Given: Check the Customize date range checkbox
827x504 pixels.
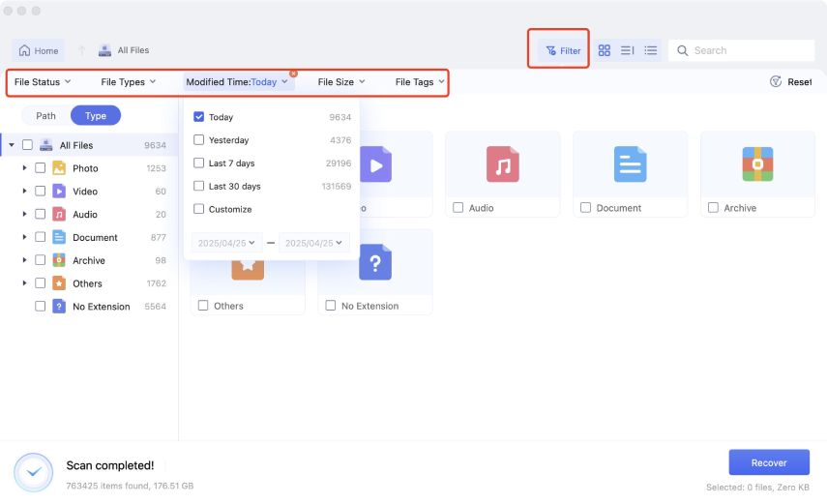Looking at the screenshot, I should (x=199, y=209).
